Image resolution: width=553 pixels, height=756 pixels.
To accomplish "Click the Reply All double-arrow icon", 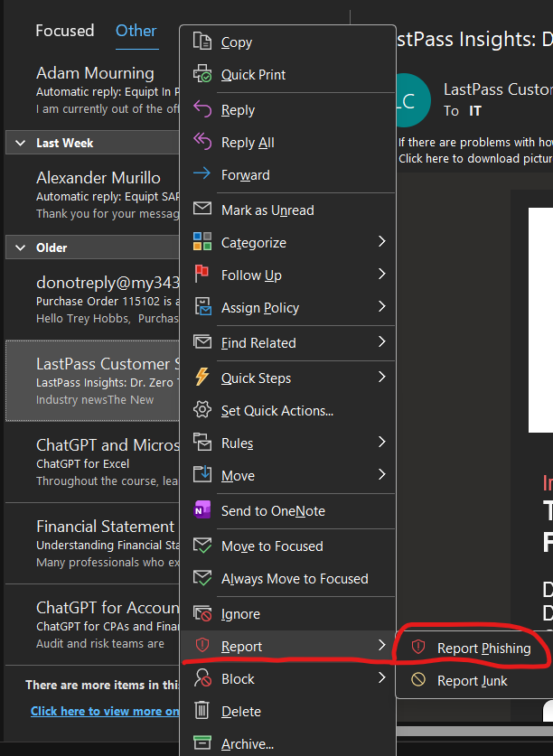I will pyautogui.click(x=202, y=141).
